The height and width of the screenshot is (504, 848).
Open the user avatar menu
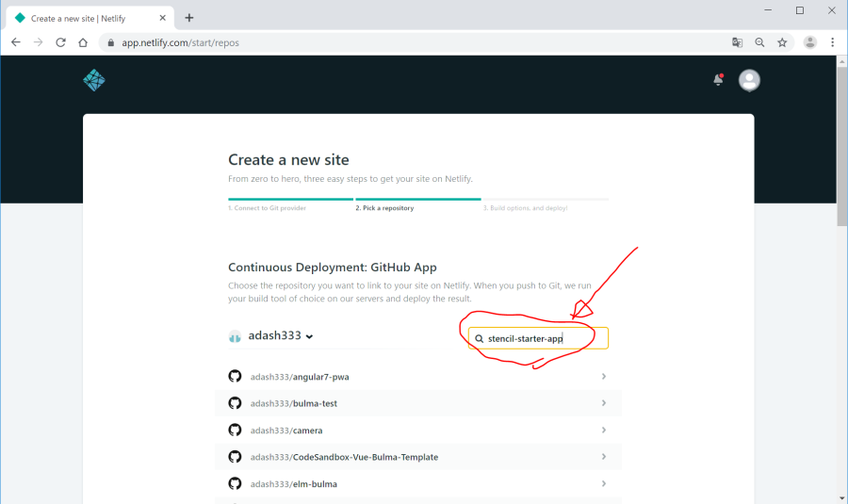[749, 80]
